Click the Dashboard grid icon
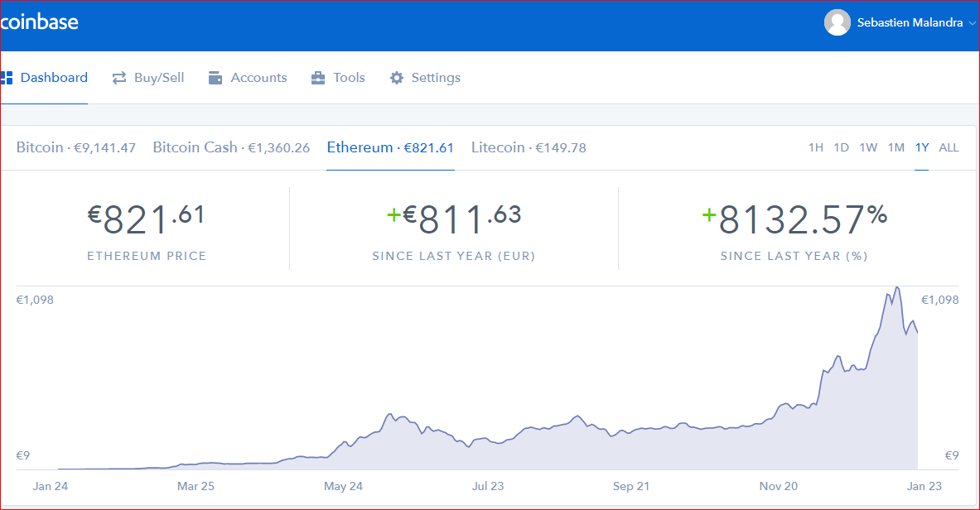 coord(7,78)
